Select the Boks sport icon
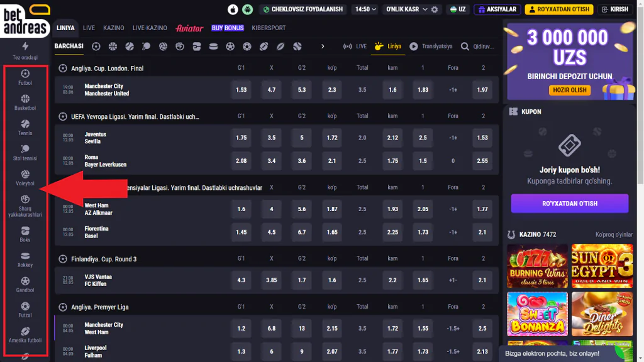Viewport: 644px width, 362px height. (25, 234)
